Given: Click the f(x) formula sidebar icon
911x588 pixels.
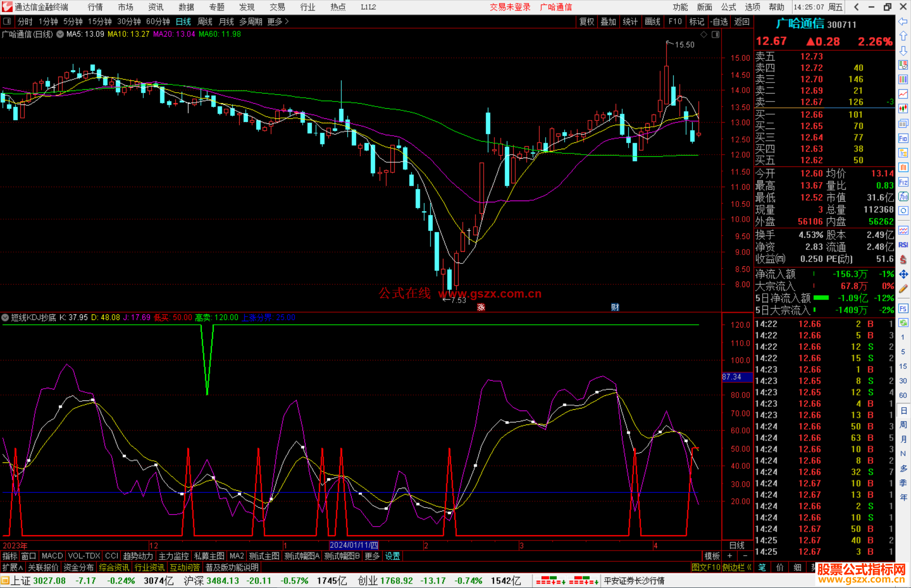Looking at the screenshot, I should [903, 196].
